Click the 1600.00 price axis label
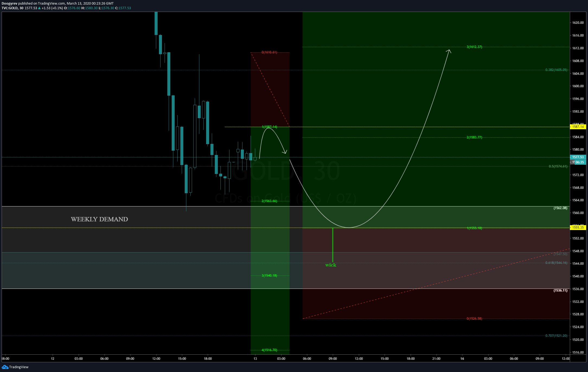Viewport: 588px width, 372px height. [578, 86]
